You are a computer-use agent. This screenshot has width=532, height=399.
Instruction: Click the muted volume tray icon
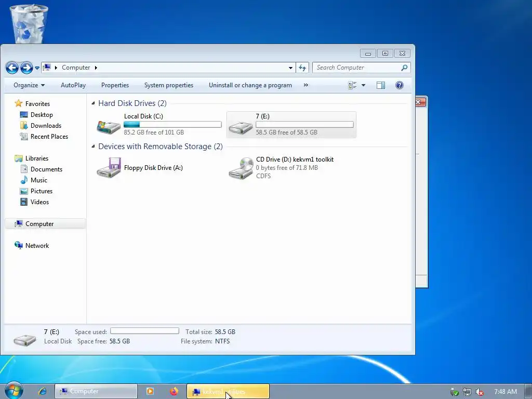tap(480, 392)
